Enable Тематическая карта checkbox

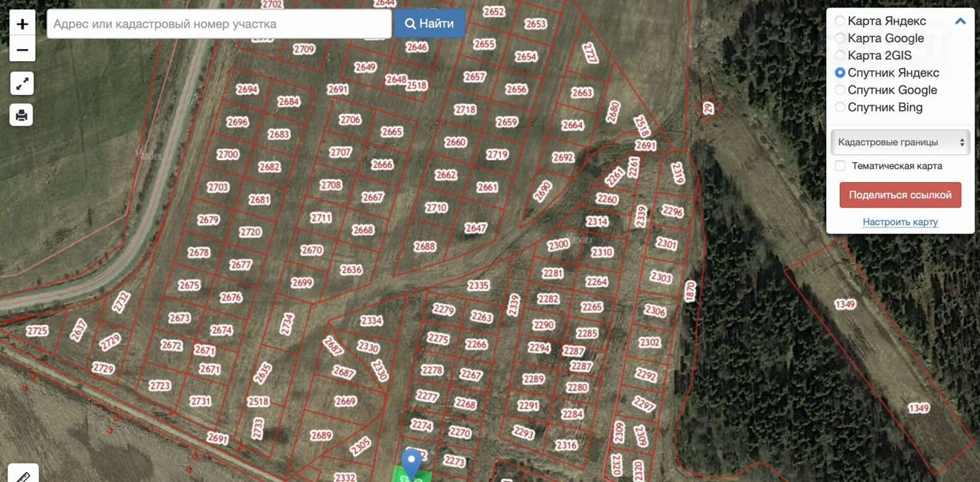pyautogui.click(x=841, y=166)
